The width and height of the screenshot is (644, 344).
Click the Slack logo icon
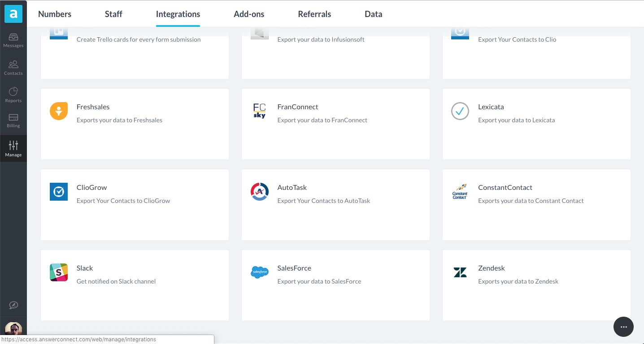tap(59, 272)
